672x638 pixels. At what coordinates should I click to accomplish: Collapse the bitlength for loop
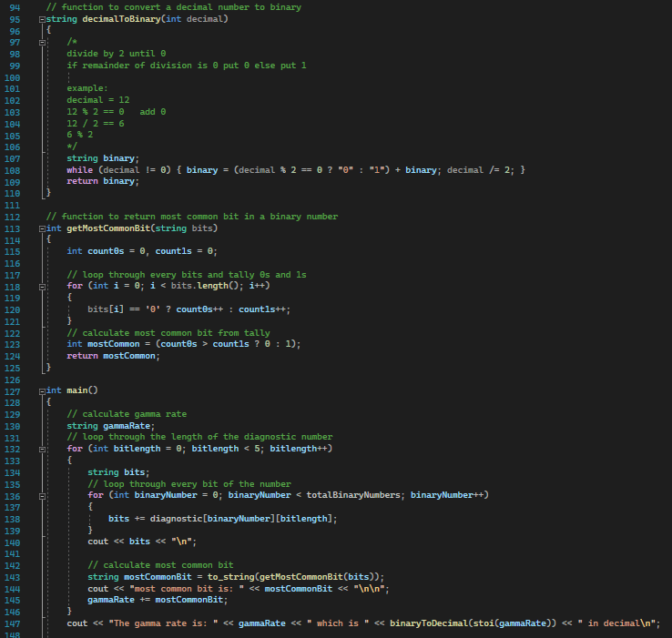(x=43, y=449)
